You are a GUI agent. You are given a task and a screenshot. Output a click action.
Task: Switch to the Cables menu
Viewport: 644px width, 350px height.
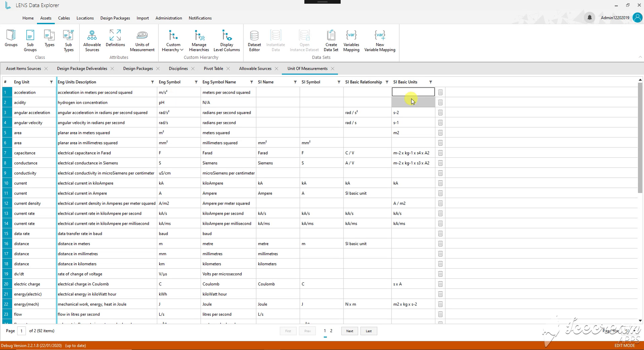[x=64, y=18]
